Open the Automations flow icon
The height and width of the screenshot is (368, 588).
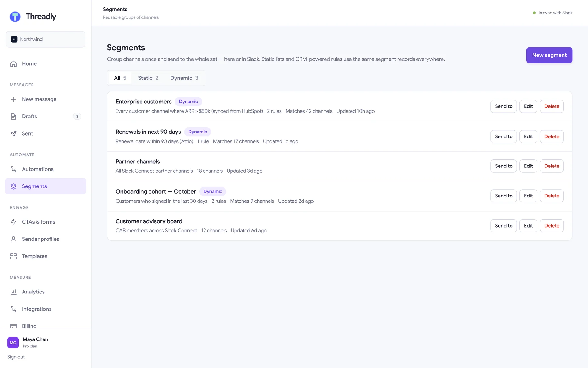point(13,169)
